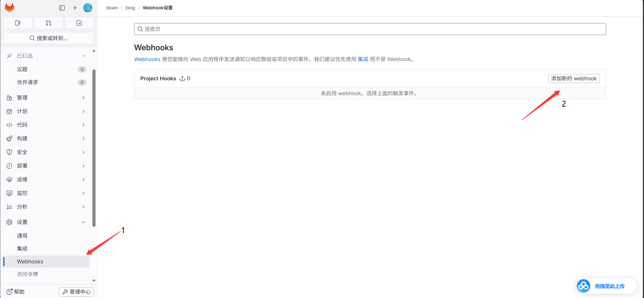Click the GitLab fox logo
644x298 pixels.
(x=10, y=8)
